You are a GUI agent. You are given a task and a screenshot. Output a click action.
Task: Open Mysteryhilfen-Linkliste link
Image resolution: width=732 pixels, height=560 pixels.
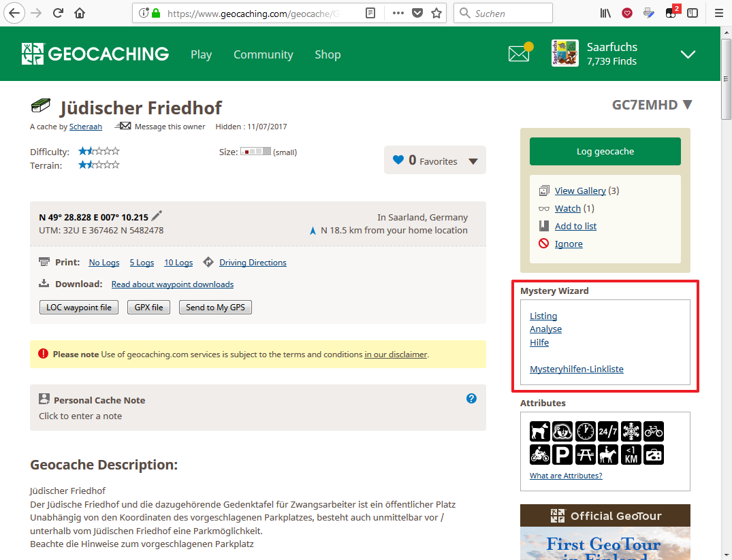577,369
